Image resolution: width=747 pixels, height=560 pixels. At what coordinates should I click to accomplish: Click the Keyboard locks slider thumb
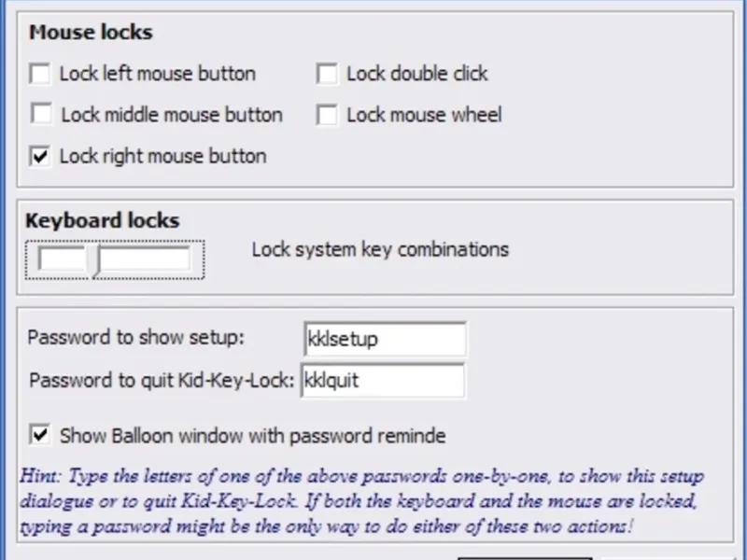92,259
